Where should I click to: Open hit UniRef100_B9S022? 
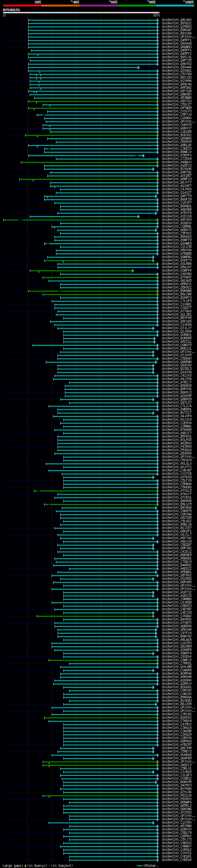(x=177, y=23)
